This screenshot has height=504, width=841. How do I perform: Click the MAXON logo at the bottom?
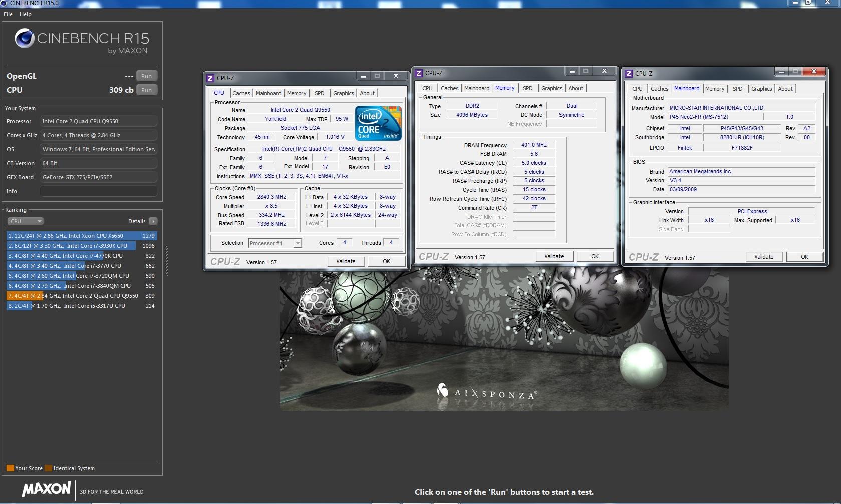coord(46,489)
